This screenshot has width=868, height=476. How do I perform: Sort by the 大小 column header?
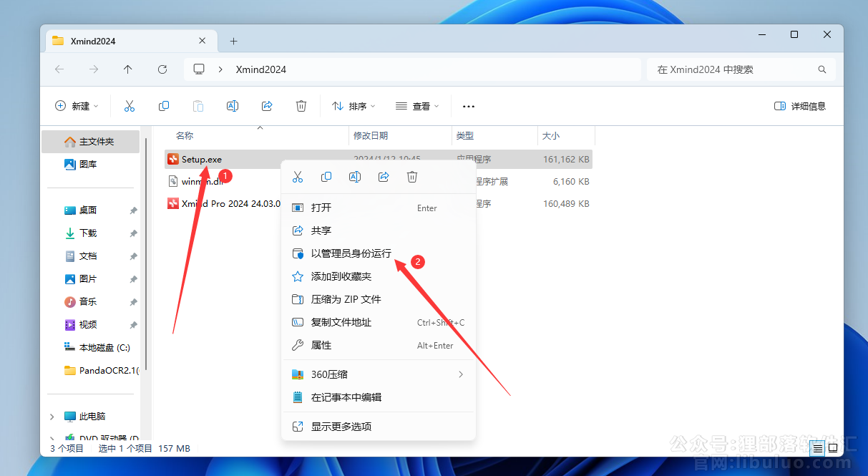coord(551,135)
